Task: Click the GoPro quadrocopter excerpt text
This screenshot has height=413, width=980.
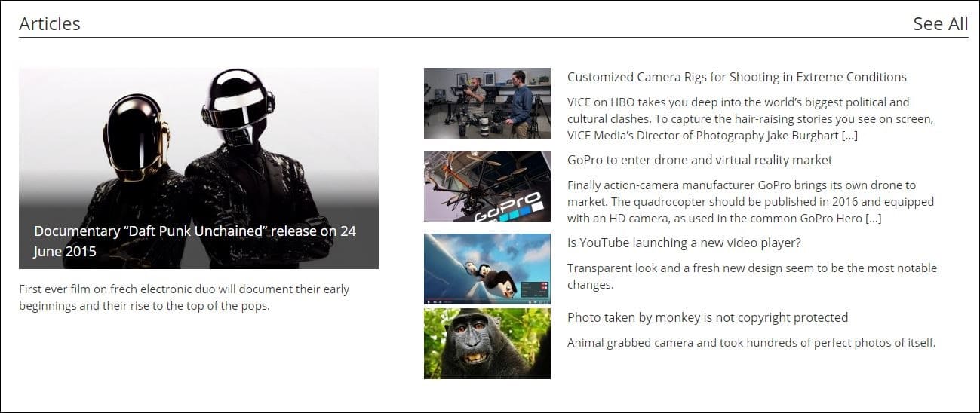Action: pos(751,201)
